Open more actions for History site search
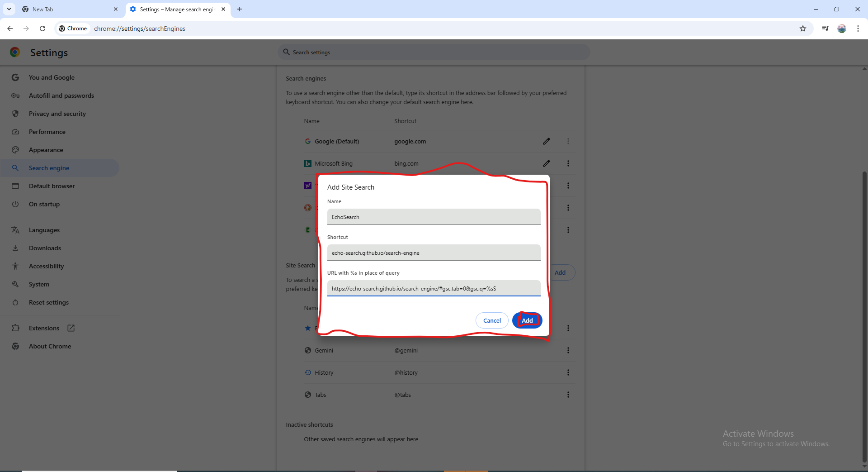868x472 pixels. coord(568,372)
